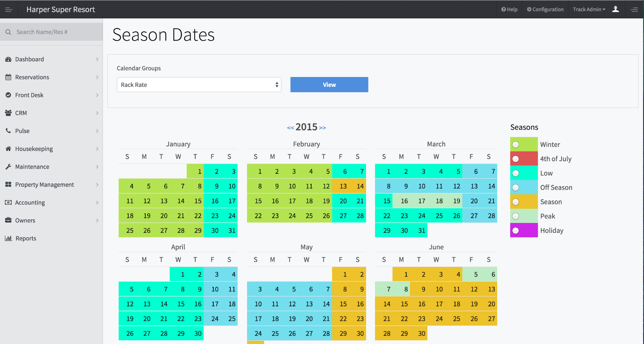Screen dimensions: 644x344
Task: Click the Dashboard gauge icon
Action: tap(8, 59)
